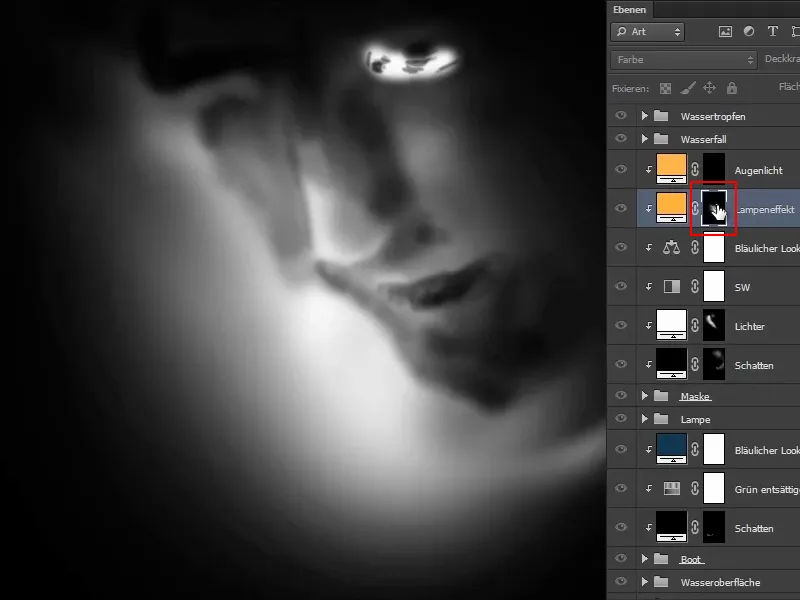800x600 pixels.
Task: Filter layers by pixel image icon
Action: [x=725, y=32]
